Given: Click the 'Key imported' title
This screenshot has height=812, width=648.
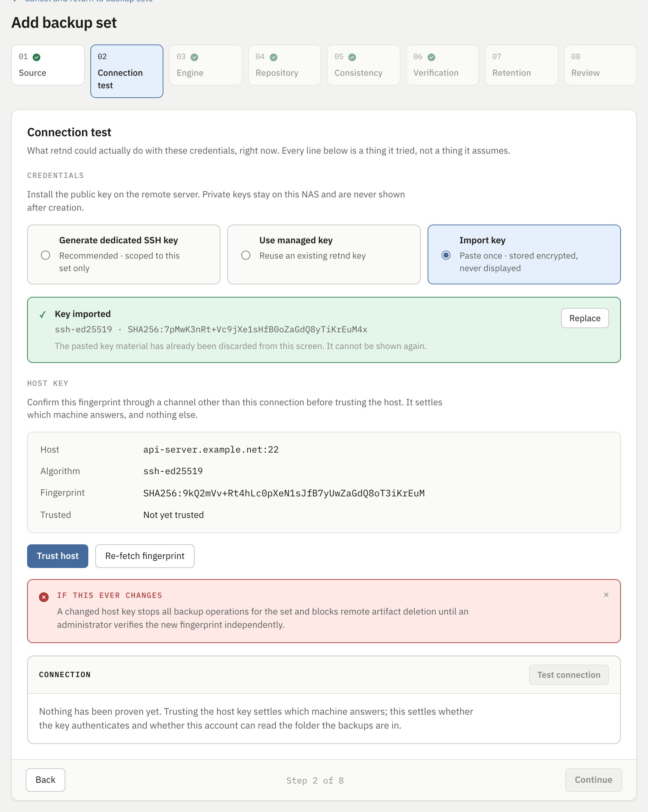Looking at the screenshot, I should (83, 314).
